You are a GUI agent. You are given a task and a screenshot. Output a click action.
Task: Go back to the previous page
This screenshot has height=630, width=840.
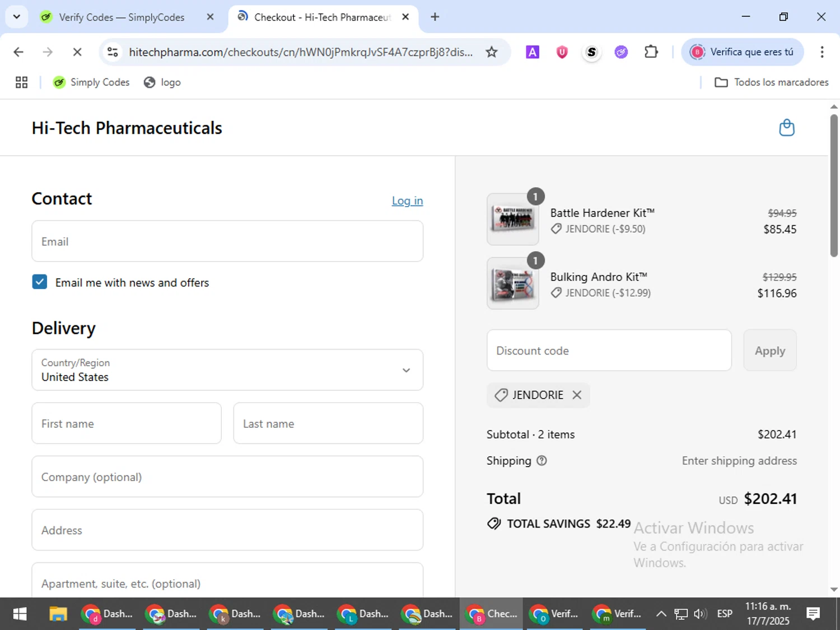click(18, 52)
